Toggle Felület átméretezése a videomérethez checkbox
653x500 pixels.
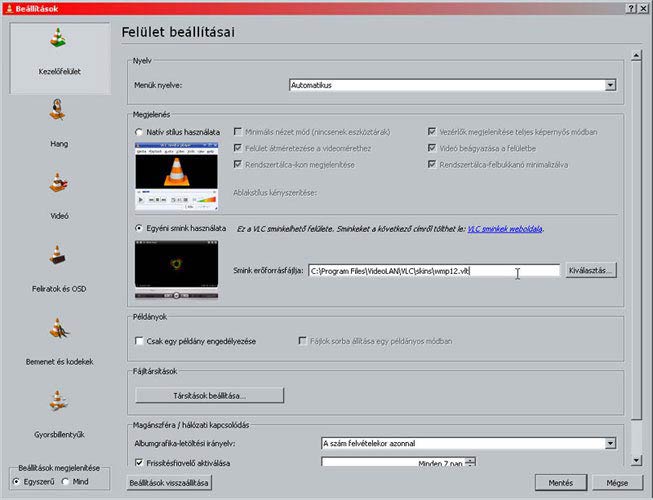pos(238,148)
